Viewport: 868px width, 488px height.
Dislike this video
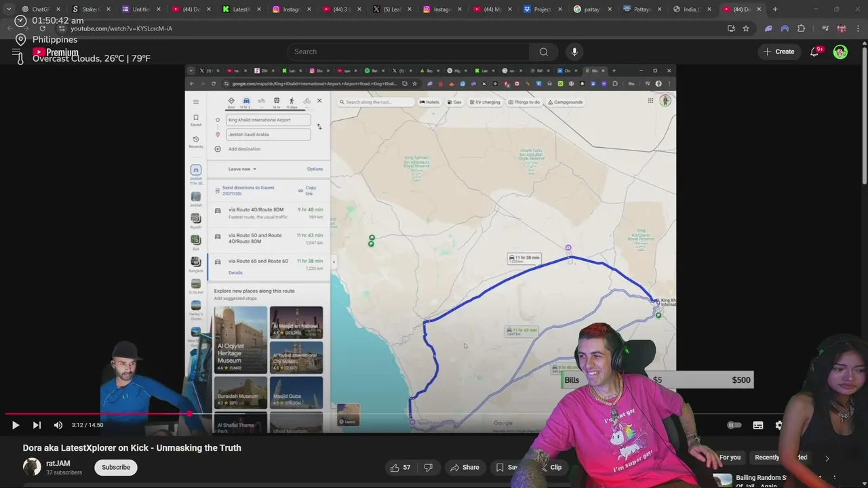point(428,467)
